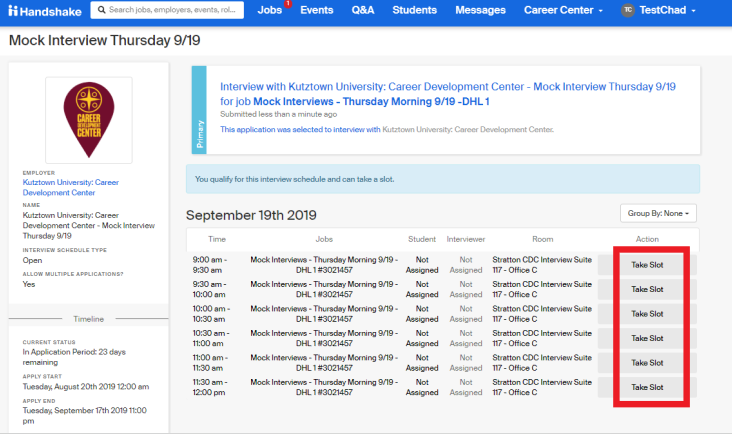This screenshot has height=434, width=732.
Task: Open Messages from the top navigation
Action: tap(480, 11)
